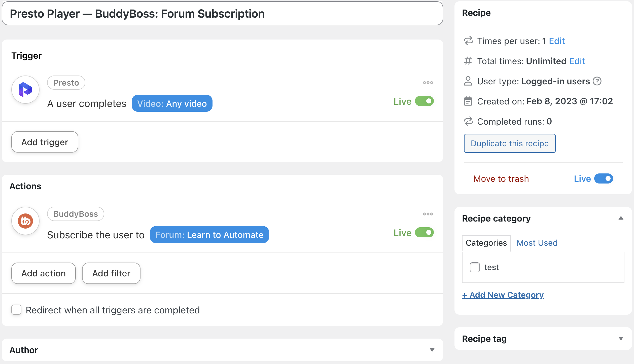The image size is (634, 364).
Task: Click the User type help question icon
Action: point(597,81)
